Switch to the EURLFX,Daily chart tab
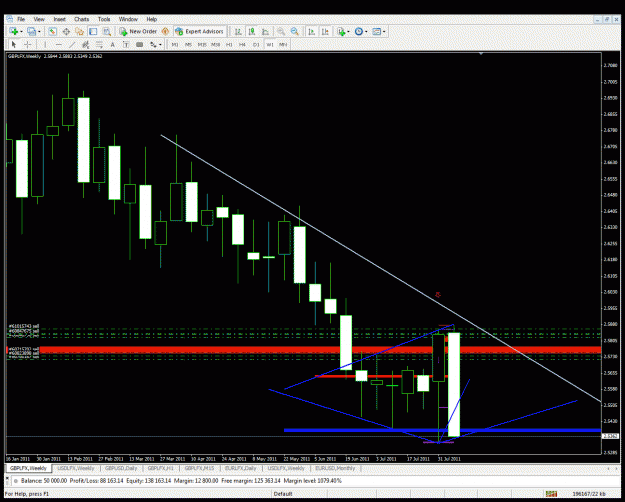This screenshot has height=502, width=625. point(240,468)
